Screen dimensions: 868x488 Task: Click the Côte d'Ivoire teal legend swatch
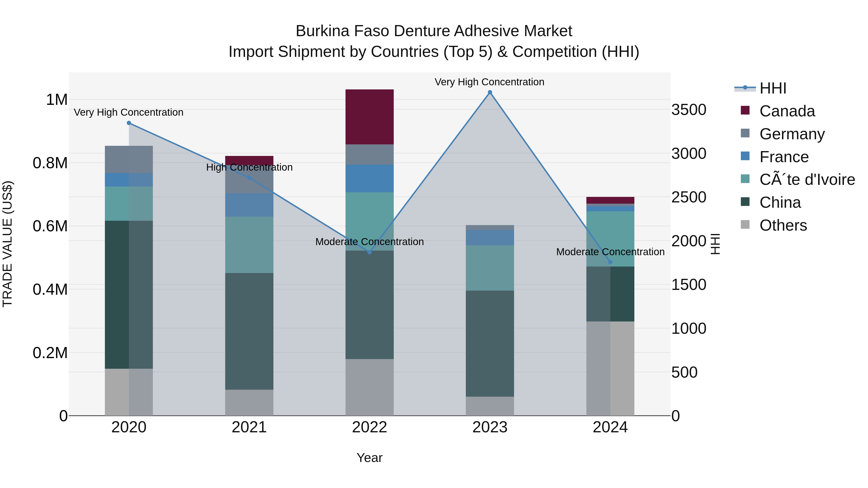point(745,179)
